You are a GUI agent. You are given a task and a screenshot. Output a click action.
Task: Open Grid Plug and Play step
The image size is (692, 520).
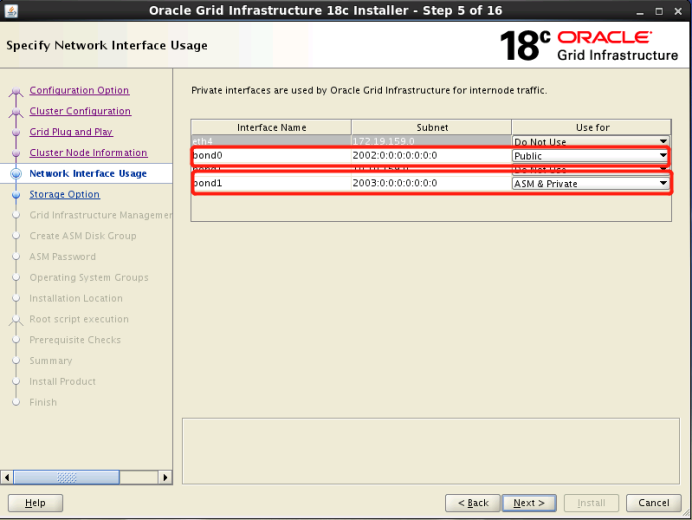point(71,132)
